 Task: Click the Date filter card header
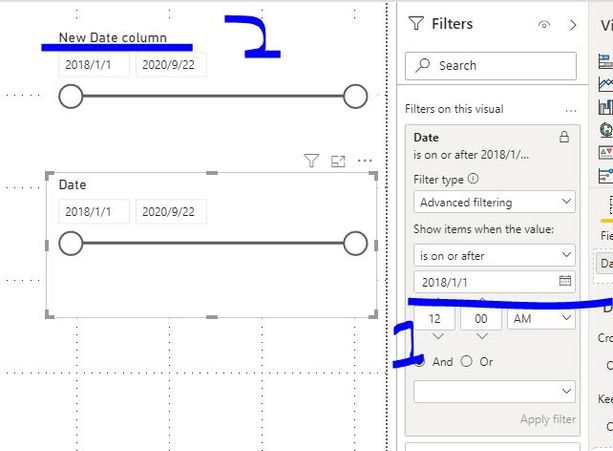pos(426,138)
